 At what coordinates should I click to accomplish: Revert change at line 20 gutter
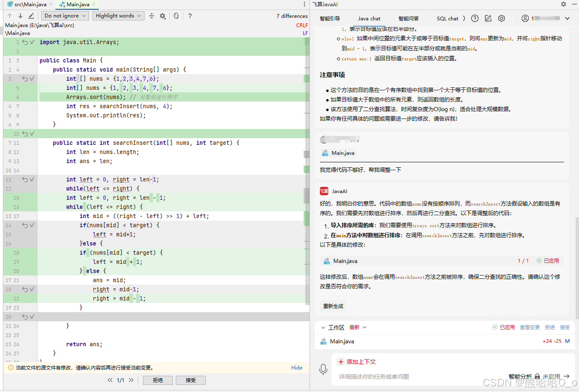coord(25,317)
